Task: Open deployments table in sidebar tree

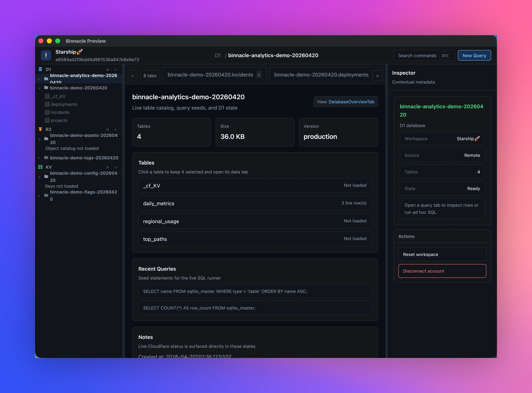Action: pos(64,104)
